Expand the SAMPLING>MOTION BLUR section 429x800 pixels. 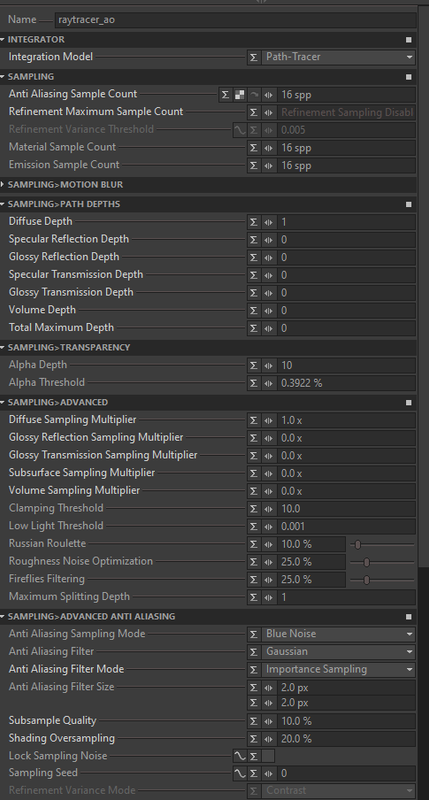pos(3,184)
